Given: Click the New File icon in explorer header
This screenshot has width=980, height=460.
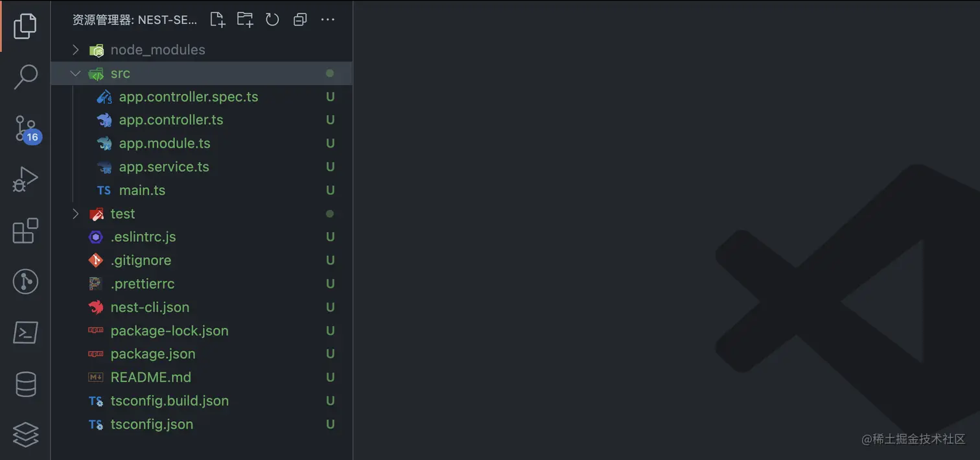Looking at the screenshot, I should (x=218, y=19).
